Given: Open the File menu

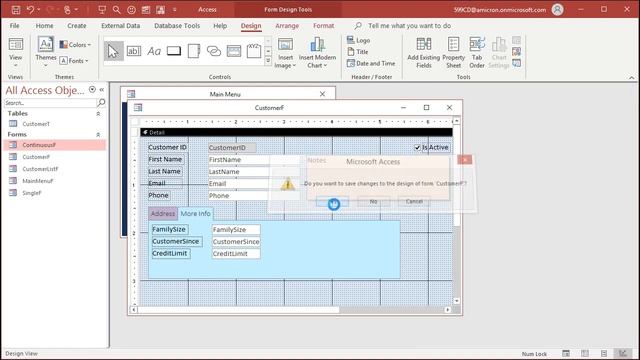Looking at the screenshot, I should [15, 26].
